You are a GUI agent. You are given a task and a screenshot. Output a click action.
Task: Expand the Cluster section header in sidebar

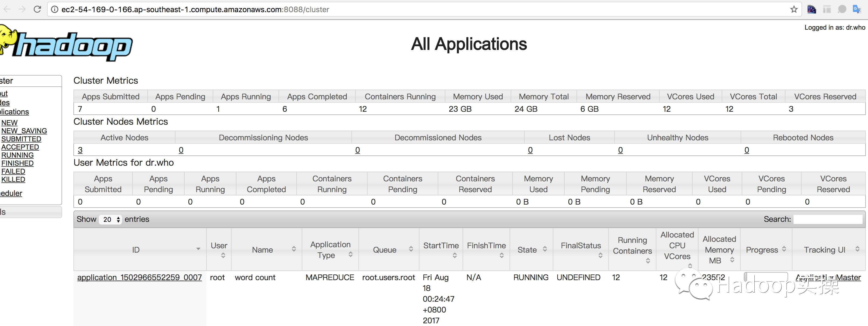point(30,81)
